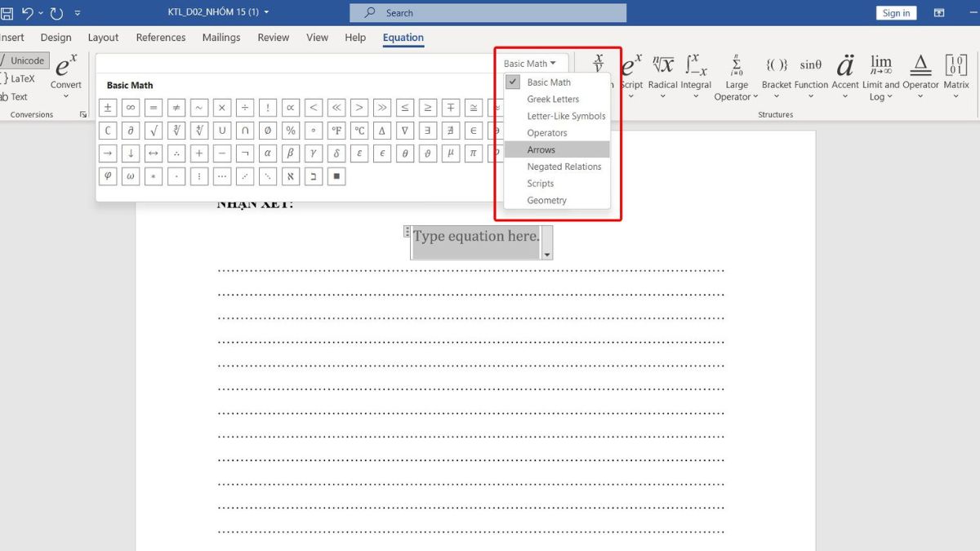Image resolution: width=980 pixels, height=551 pixels.
Task: Insert the percent symbol
Action: [x=291, y=130]
